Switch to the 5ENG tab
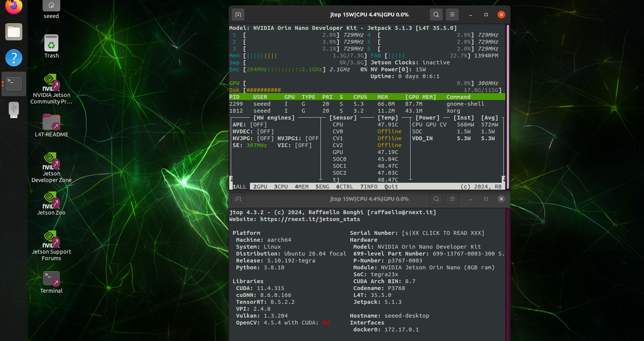Viewport: 644px width, 341px height. tap(322, 187)
